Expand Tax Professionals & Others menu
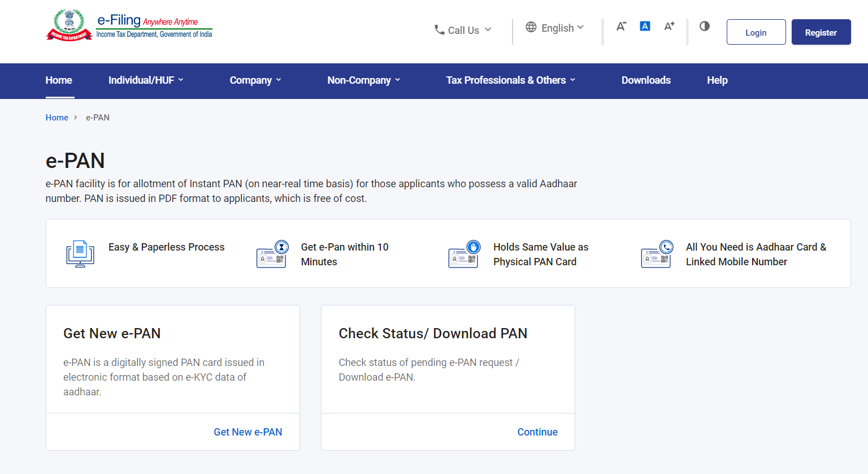The width and height of the screenshot is (868, 474). tap(511, 80)
